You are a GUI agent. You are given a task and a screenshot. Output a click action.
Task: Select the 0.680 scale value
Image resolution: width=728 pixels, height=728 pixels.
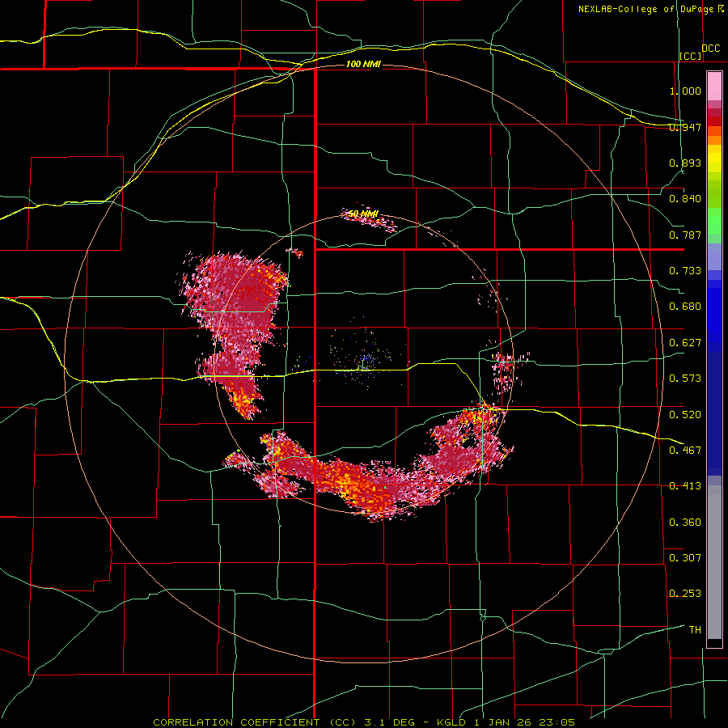(685, 307)
